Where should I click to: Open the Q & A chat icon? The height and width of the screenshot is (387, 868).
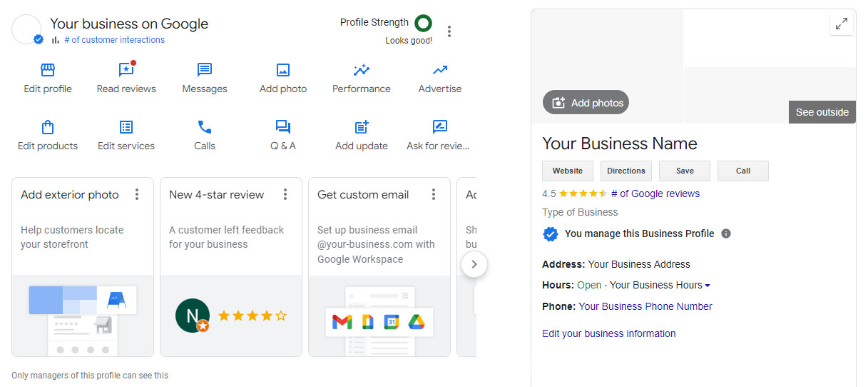[283, 127]
